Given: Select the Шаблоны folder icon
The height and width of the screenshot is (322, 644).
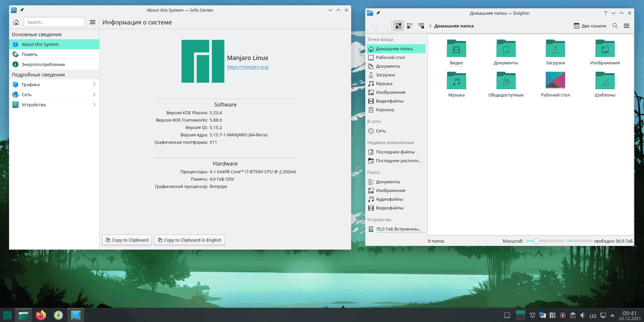Looking at the screenshot, I should (x=605, y=80).
